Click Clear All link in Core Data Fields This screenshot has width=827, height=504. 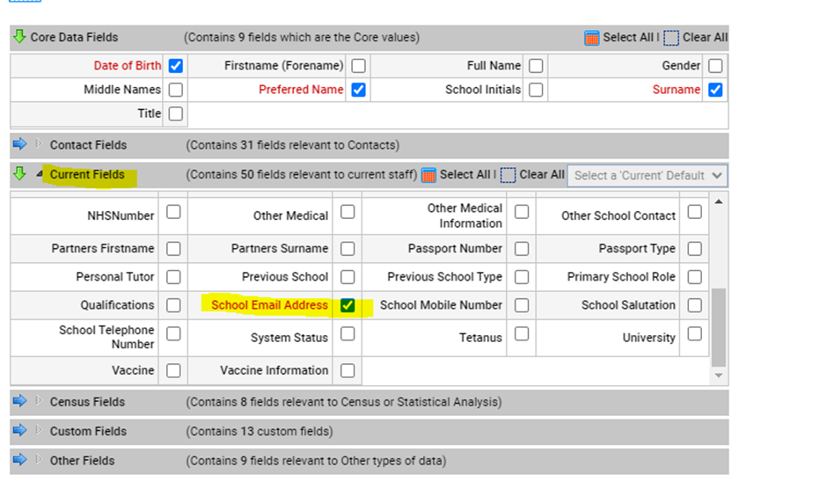click(705, 37)
